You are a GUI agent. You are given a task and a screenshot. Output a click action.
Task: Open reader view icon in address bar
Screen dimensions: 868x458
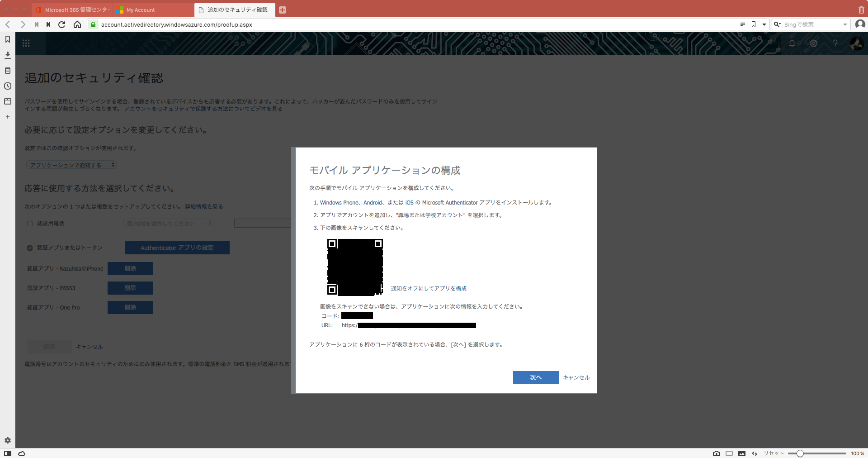(x=742, y=24)
